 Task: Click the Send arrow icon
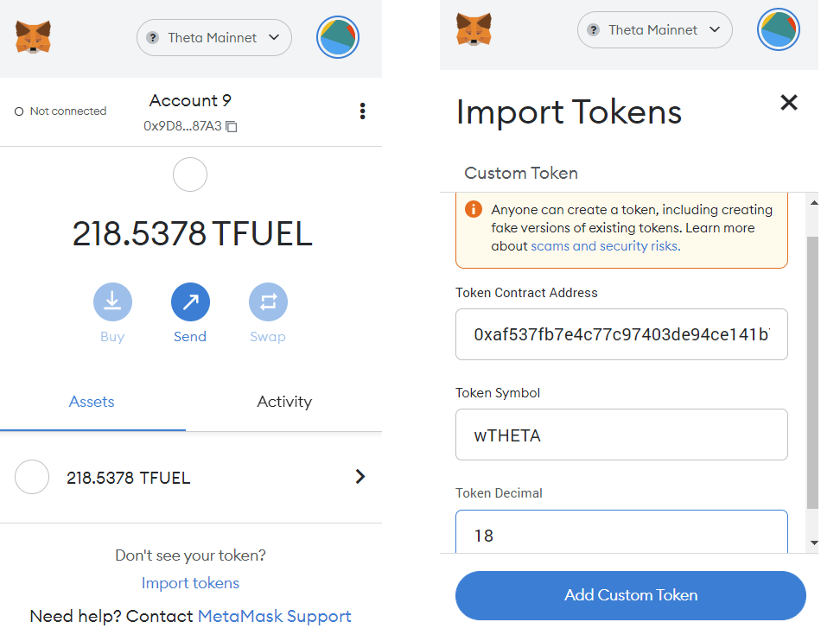[190, 301]
